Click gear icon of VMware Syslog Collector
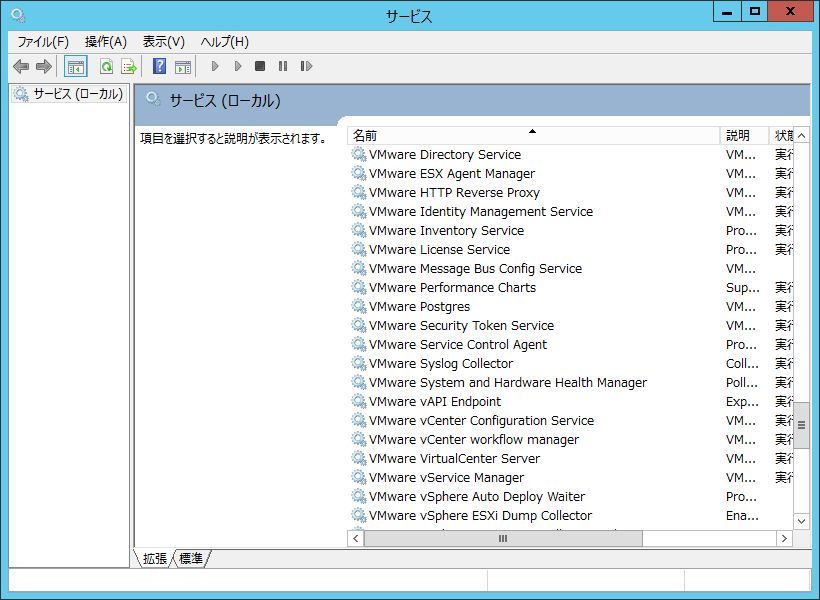Screen dimensions: 820x600 click(359, 363)
